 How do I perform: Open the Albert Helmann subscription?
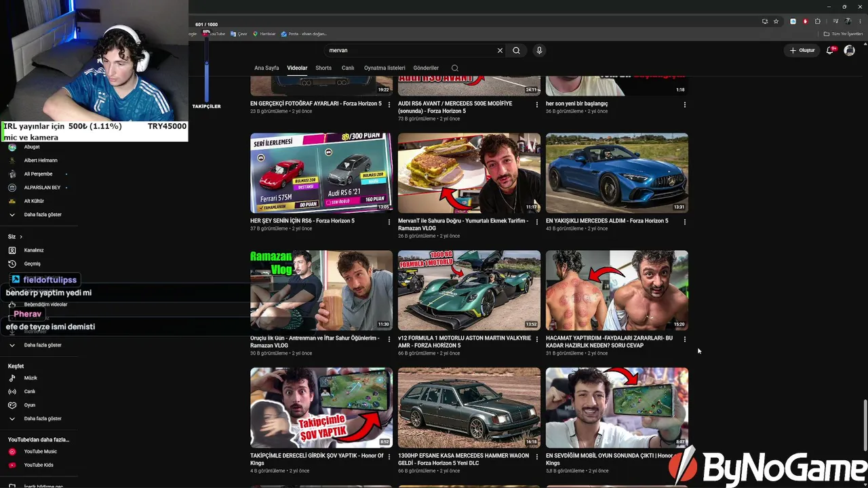(41, 161)
